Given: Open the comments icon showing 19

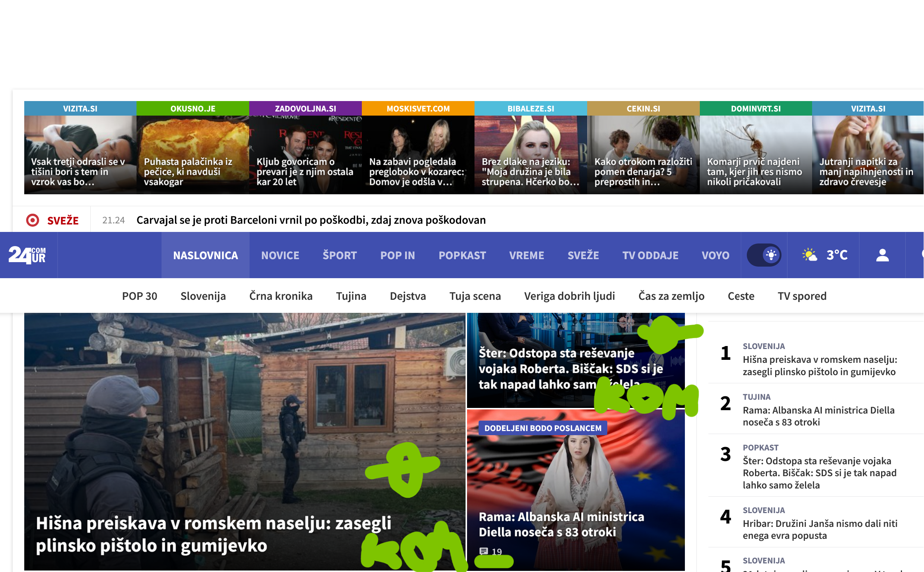Looking at the screenshot, I should click(483, 551).
